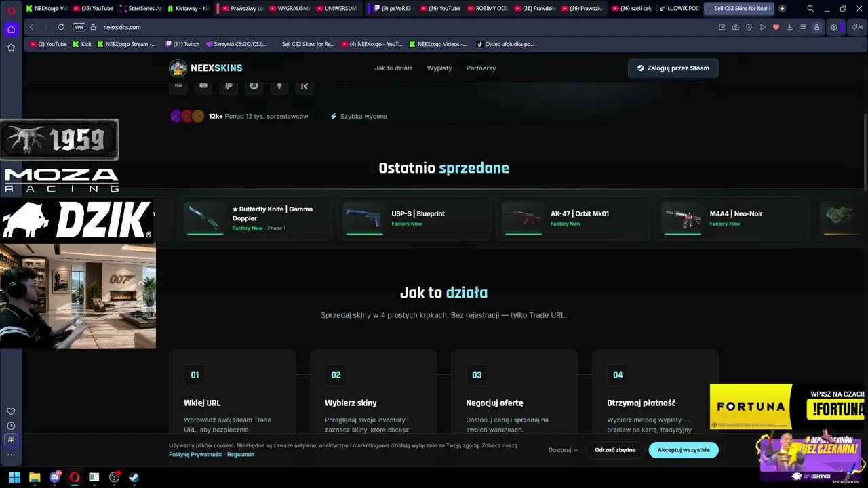This screenshot has width=868, height=488.
Task: Click the PayPal payment method icon
Action: pos(229,86)
